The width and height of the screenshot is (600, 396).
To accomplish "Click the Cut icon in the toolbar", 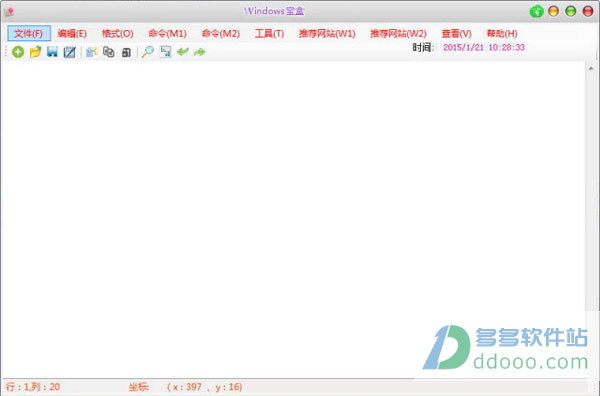I will [91, 52].
